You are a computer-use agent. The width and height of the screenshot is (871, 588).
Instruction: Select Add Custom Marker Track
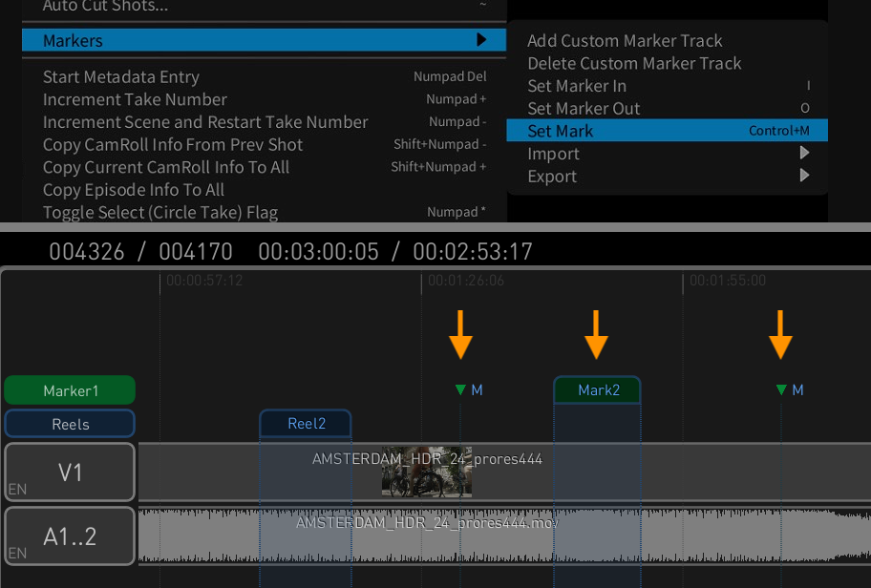(x=625, y=41)
